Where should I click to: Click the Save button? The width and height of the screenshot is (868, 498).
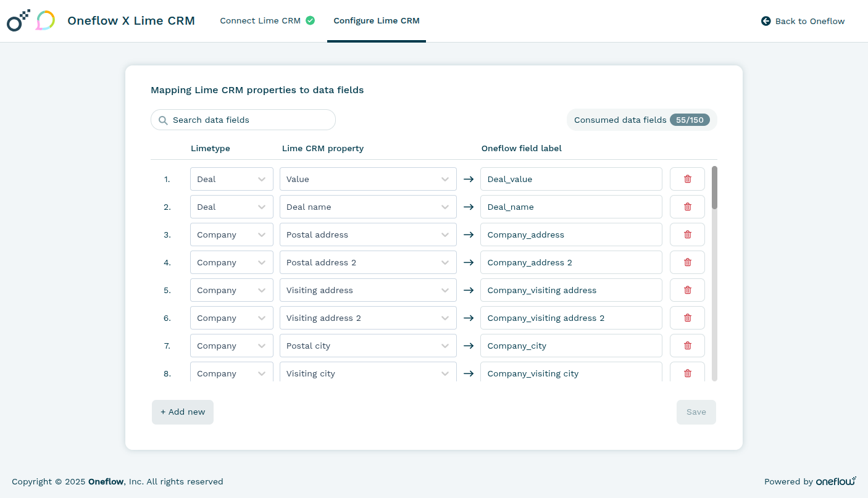coord(696,412)
